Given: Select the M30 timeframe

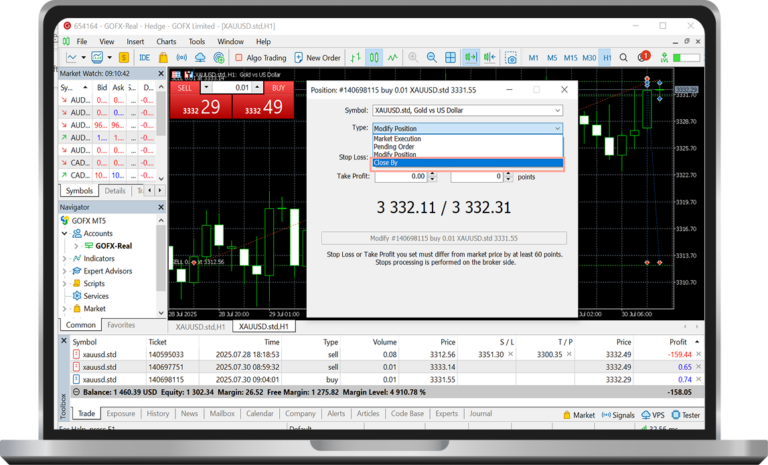Looking at the screenshot, I should (589, 58).
